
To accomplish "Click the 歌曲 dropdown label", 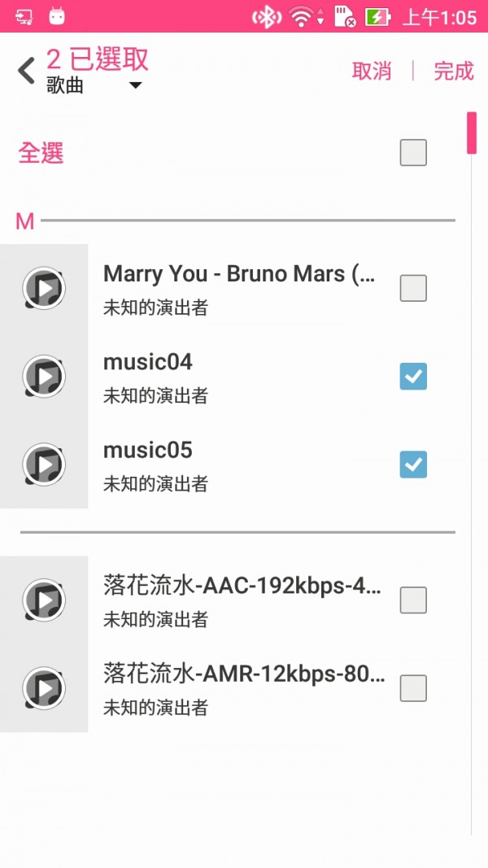I will tap(65, 85).
